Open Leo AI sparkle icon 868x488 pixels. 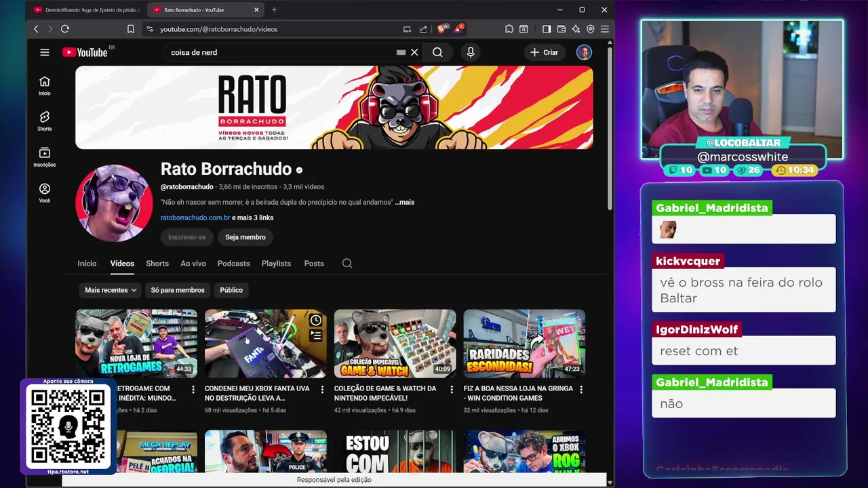click(576, 29)
